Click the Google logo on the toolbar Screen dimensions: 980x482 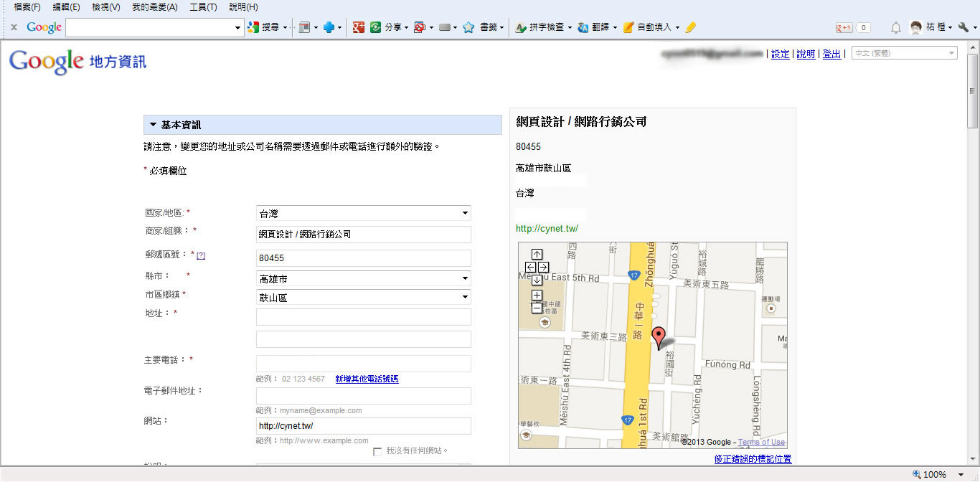coord(44,27)
